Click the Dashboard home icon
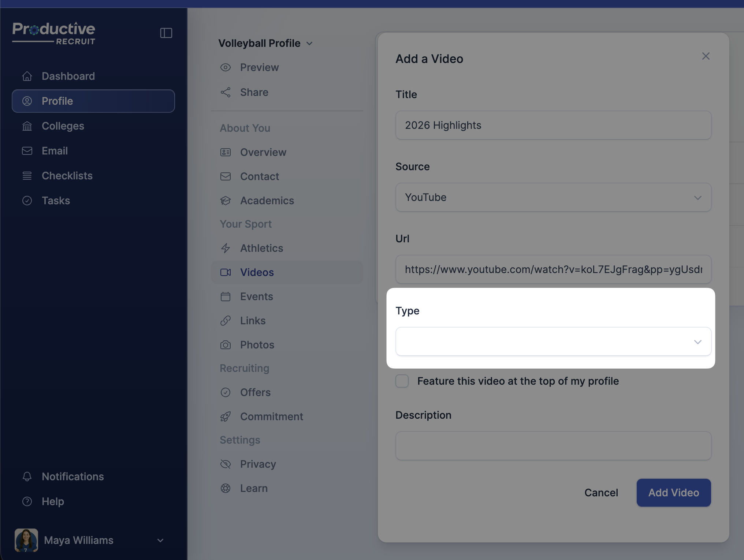 tap(27, 76)
